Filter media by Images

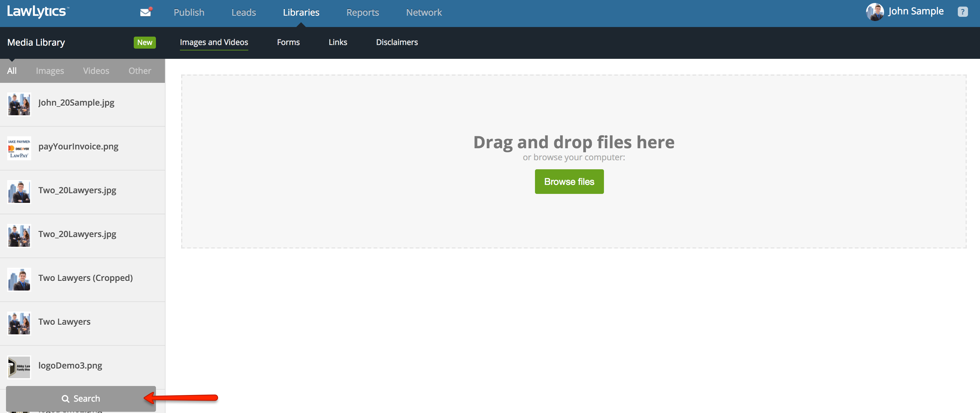click(x=50, y=71)
